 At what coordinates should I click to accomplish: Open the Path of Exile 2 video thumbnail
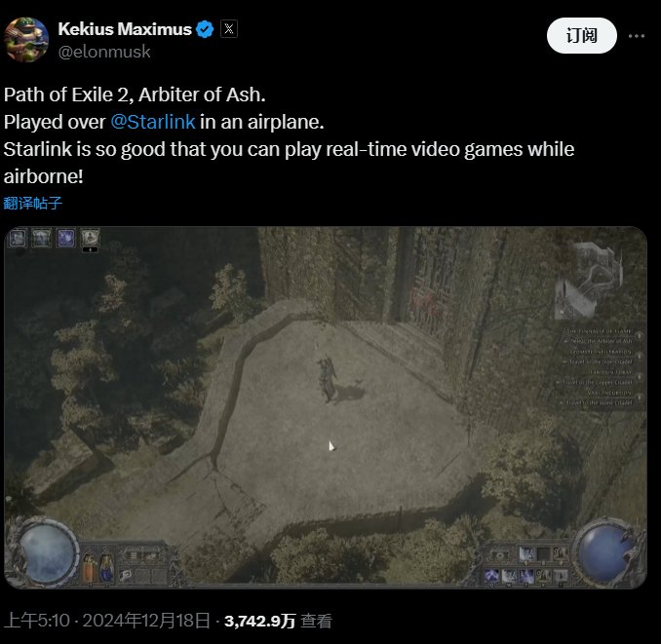pos(326,407)
